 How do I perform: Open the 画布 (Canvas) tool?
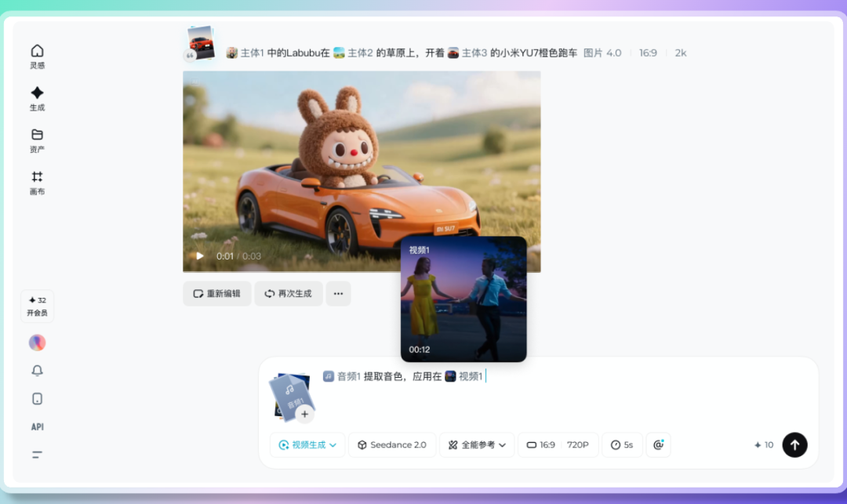pyautogui.click(x=37, y=183)
